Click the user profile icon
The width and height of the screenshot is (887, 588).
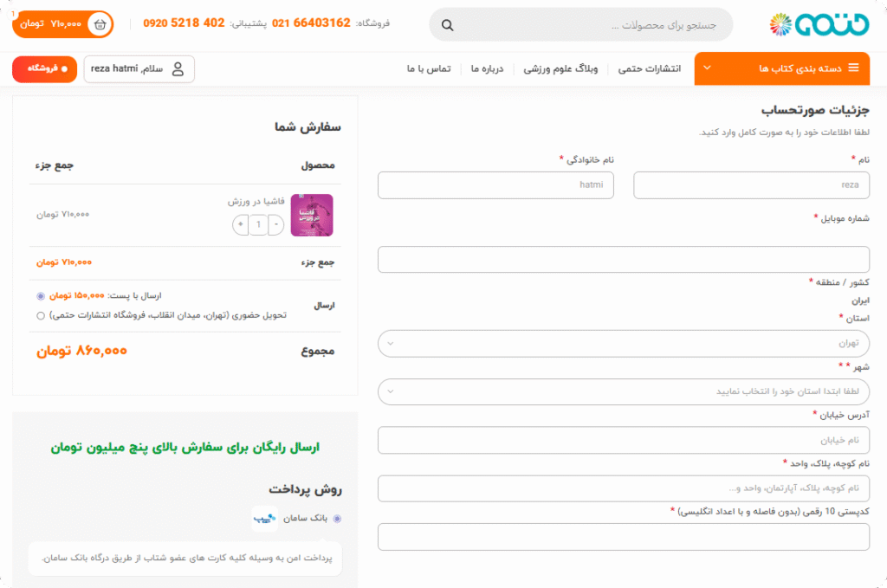click(178, 69)
